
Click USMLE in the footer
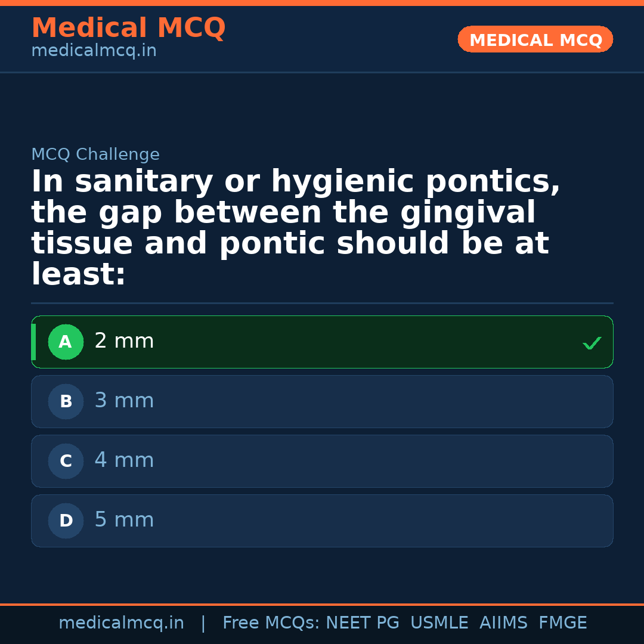pyautogui.click(x=439, y=623)
